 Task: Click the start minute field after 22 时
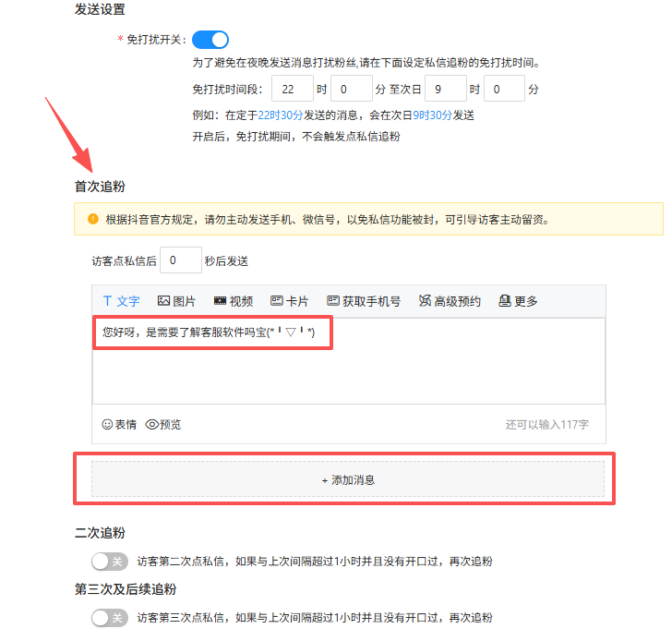tap(350, 90)
